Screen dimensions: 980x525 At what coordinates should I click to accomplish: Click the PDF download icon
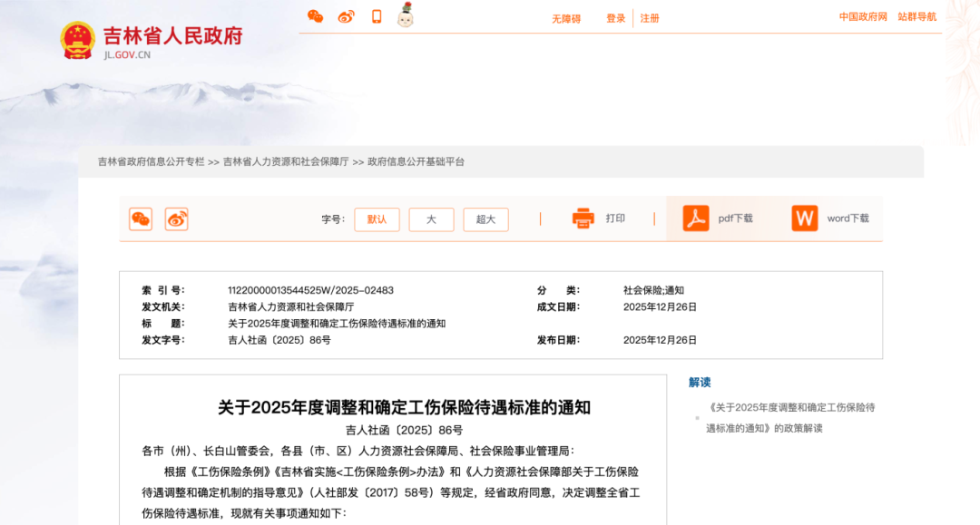tap(696, 219)
